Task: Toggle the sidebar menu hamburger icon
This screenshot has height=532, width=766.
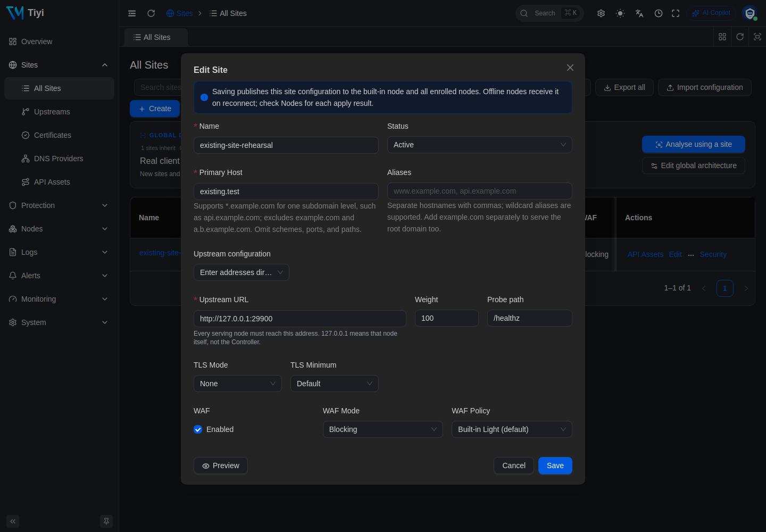Action: point(132,13)
